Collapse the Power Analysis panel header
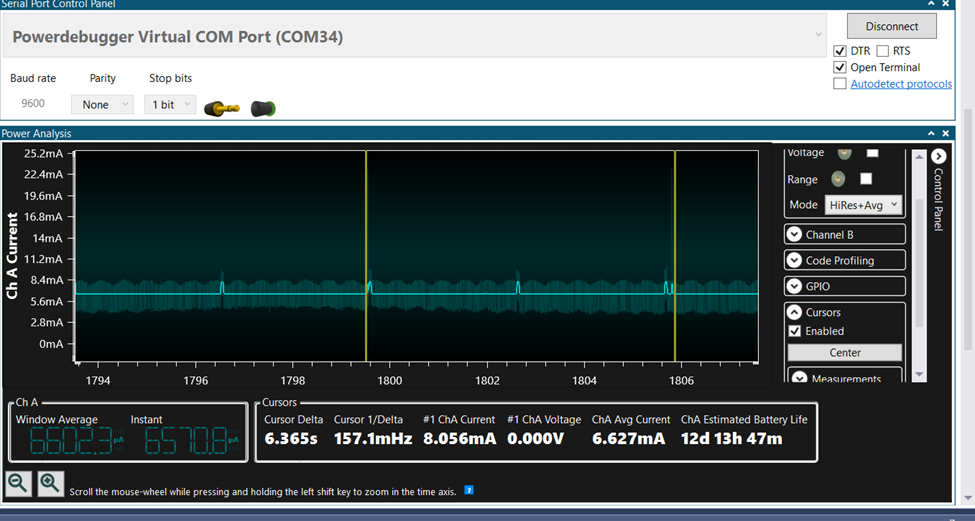Screen dimensions: 975x521 point(931,133)
